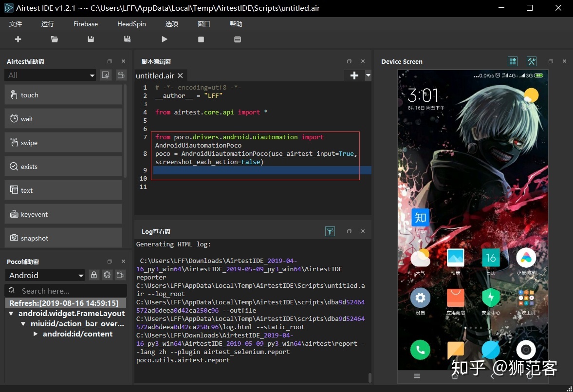Viewport: 573px width, 392px height.
Task: Tap the 知乎 app icon on device
Action: 420,218
